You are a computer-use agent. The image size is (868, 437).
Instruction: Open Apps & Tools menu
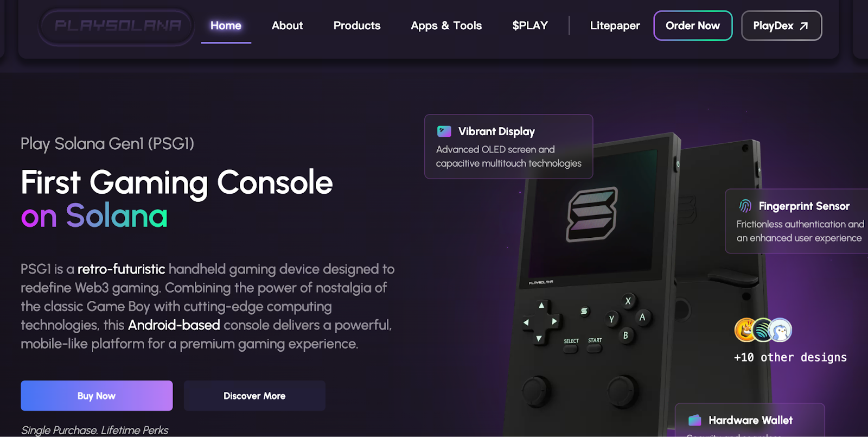click(446, 26)
